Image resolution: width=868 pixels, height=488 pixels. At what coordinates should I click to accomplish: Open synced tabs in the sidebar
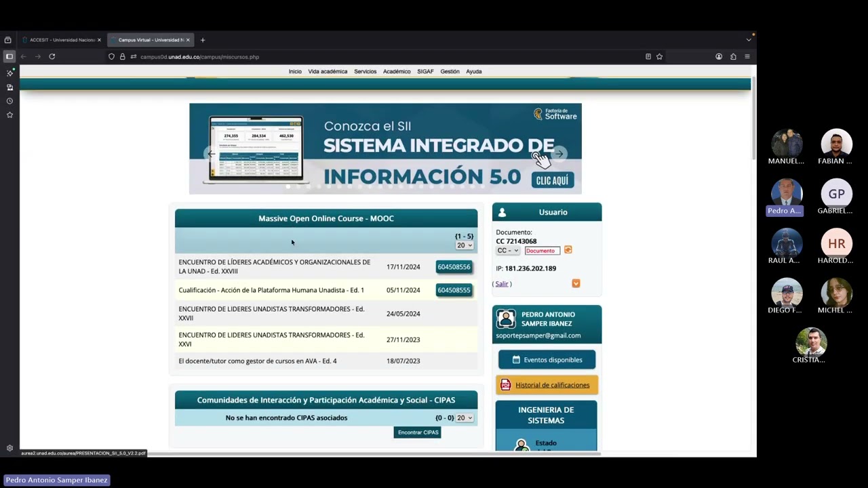[9, 87]
